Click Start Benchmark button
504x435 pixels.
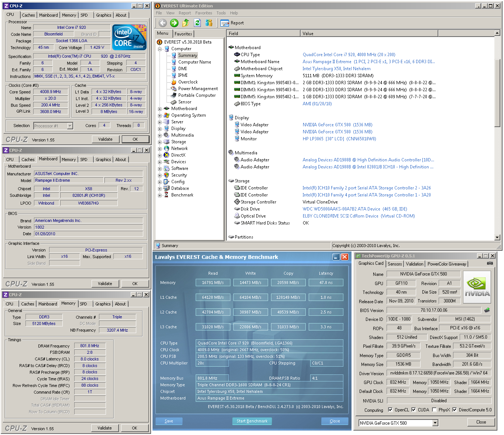pos(252,421)
